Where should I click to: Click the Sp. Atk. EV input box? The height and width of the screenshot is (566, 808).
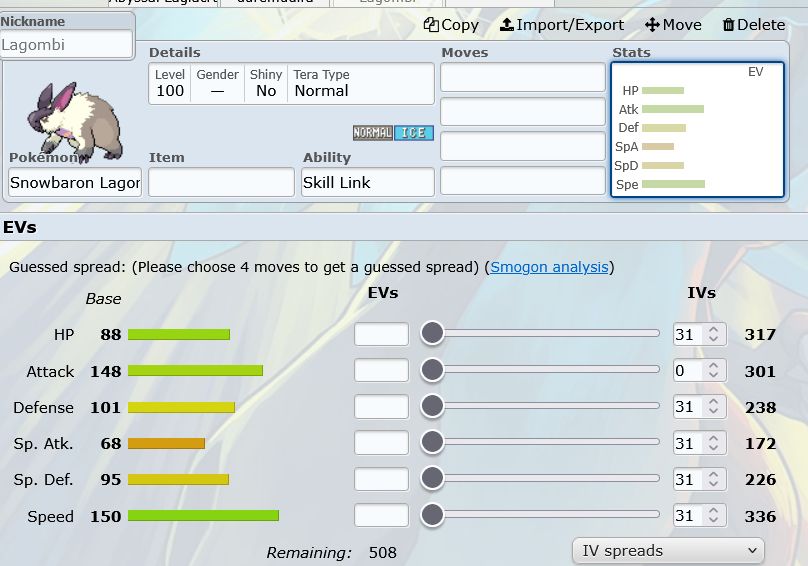coord(381,442)
